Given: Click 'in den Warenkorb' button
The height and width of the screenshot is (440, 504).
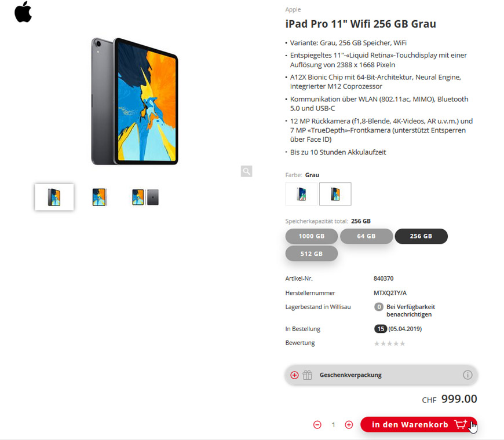Looking at the screenshot, I should point(419,424).
